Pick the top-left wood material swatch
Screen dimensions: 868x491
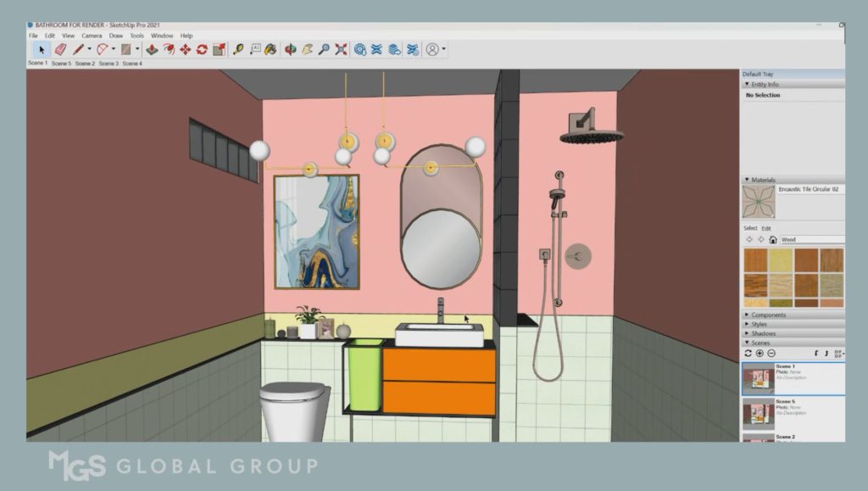click(755, 259)
